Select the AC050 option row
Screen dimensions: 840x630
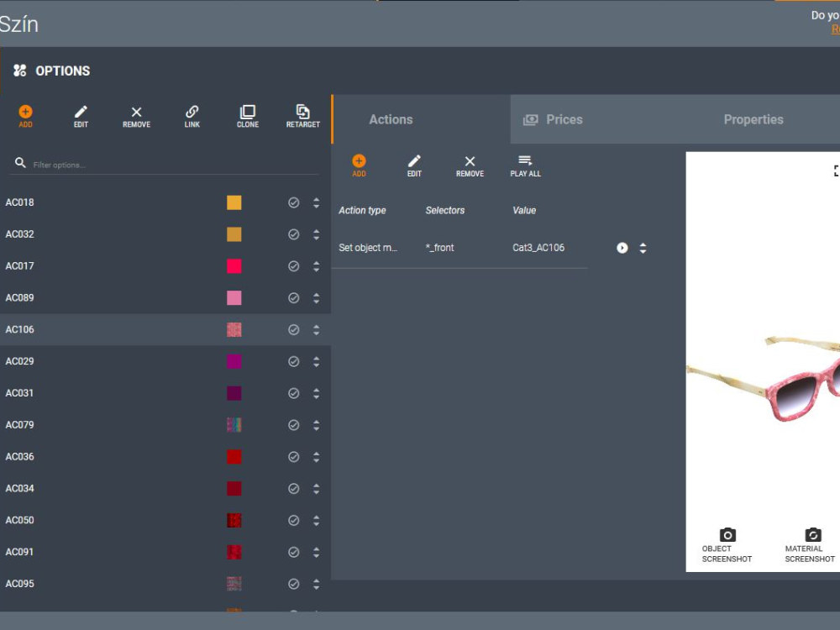coord(165,520)
